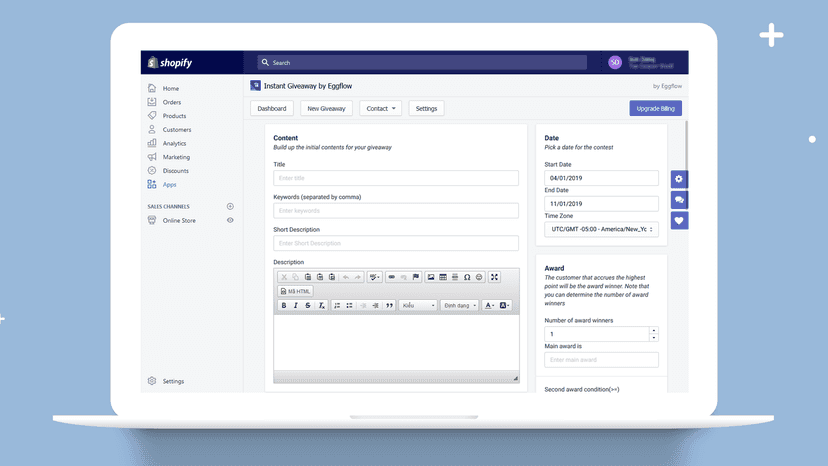Open Customers in sidebar

[x=177, y=129]
